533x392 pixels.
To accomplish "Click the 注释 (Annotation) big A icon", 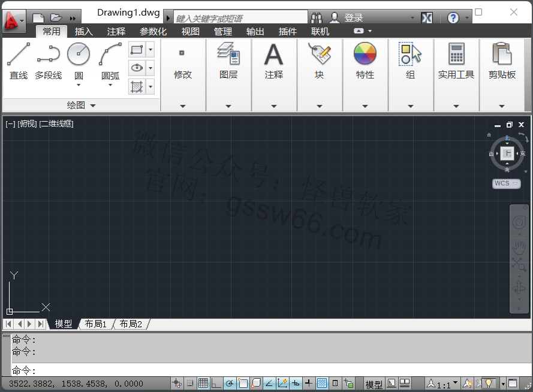I will [274, 55].
